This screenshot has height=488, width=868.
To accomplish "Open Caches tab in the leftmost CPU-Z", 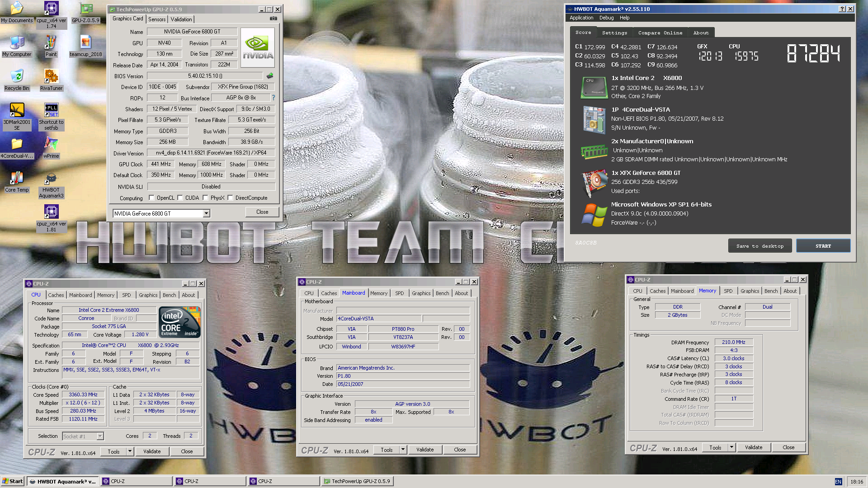I will (56, 295).
